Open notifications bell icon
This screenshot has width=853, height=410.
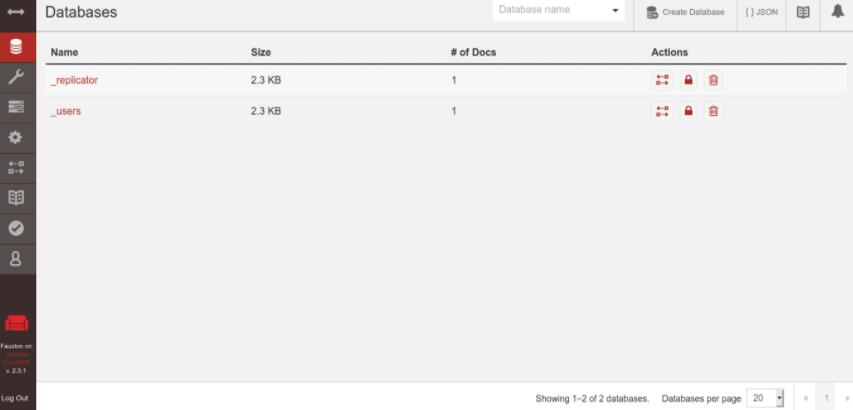[837, 12]
